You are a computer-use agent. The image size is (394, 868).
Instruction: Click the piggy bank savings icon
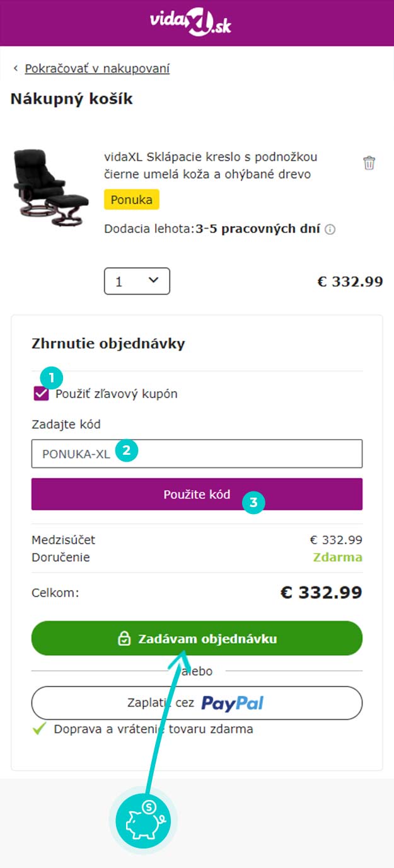(143, 821)
